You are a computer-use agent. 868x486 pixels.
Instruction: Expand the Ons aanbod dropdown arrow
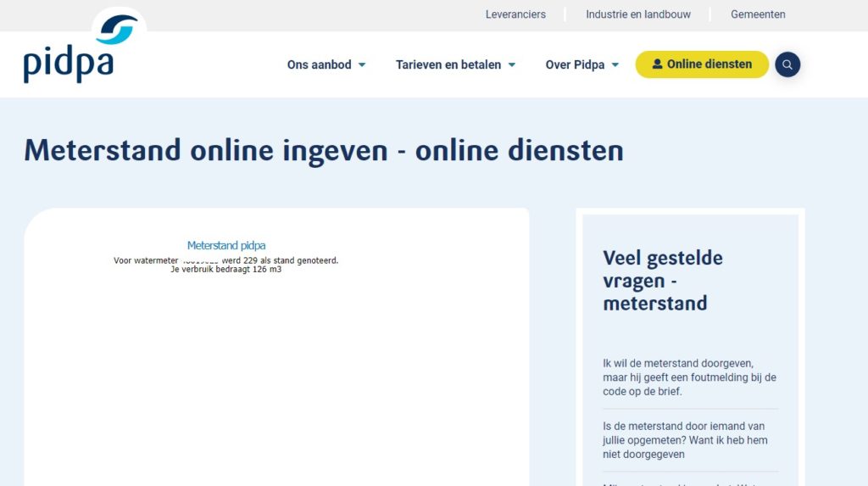click(362, 64)
